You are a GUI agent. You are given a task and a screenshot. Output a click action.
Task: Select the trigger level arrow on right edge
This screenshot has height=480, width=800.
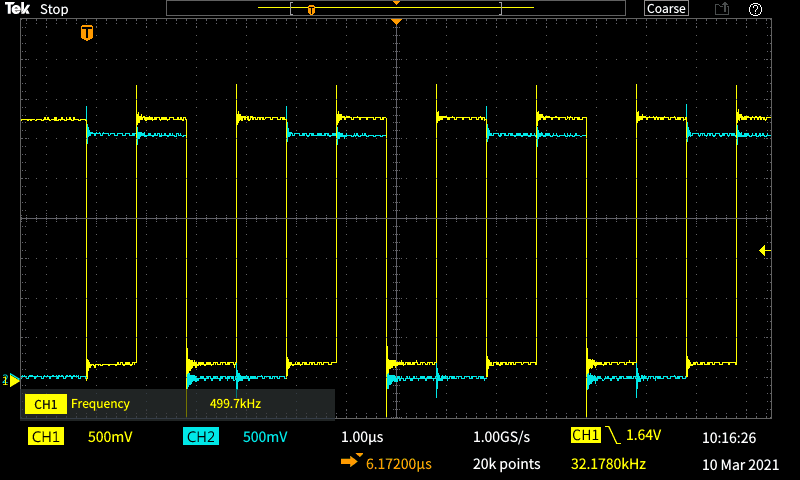(765, 250)
